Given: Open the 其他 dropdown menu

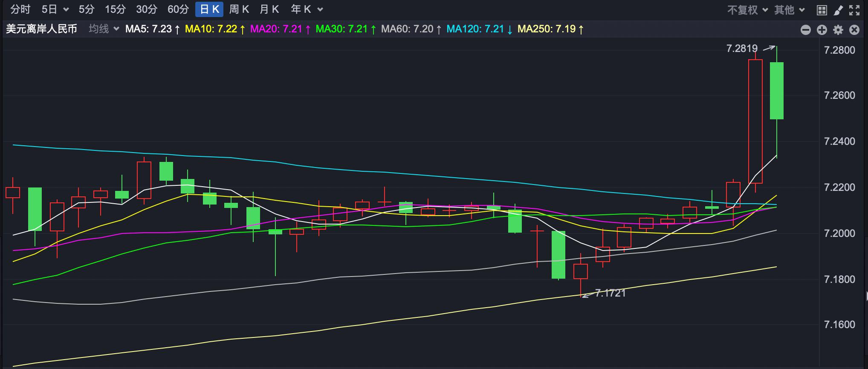Looking at the screenshot, I should coord(789,10).
